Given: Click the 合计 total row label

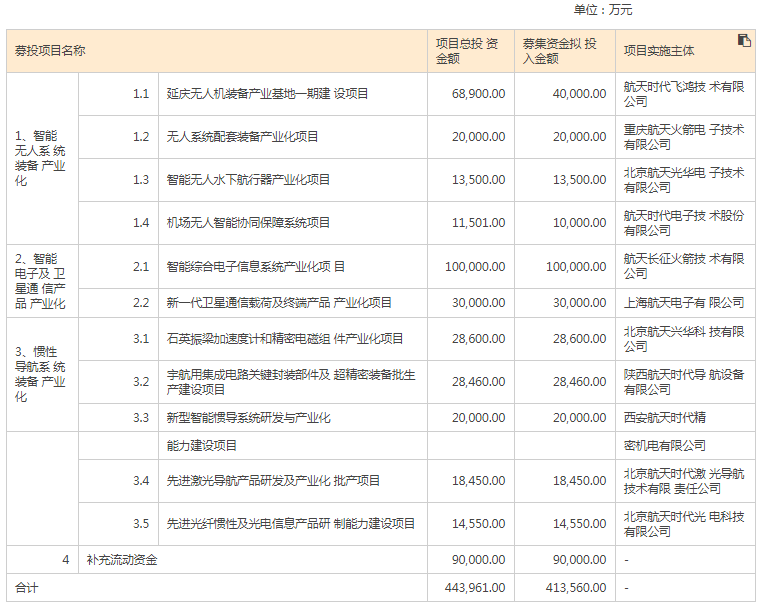Looking at the screenshot, I should [x=26, y=588].
